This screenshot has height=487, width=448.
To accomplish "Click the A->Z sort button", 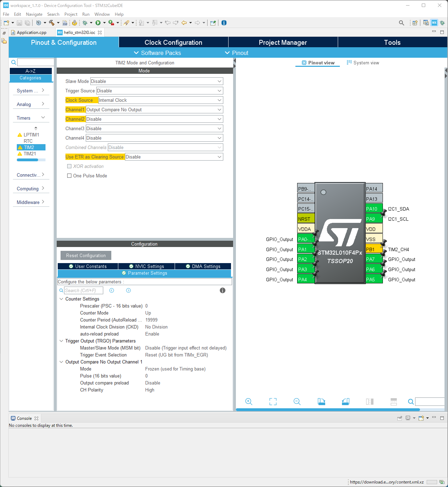I will click(31, 71).
